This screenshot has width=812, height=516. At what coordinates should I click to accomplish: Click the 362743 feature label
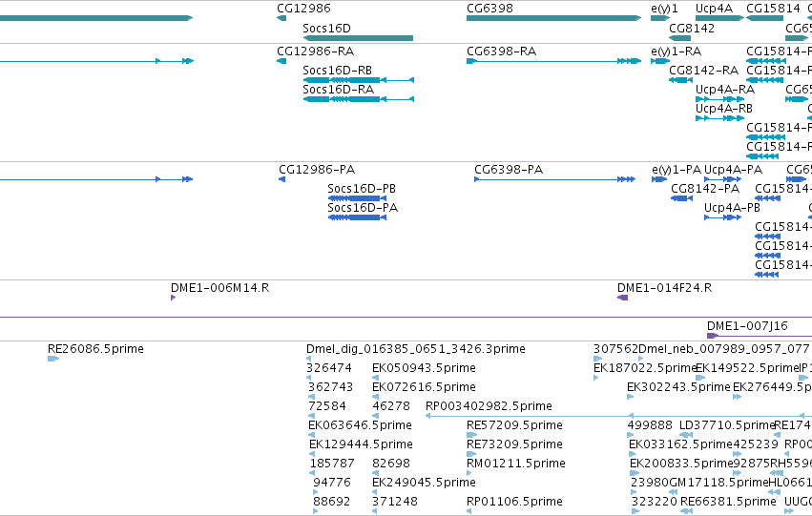[x=330, y=387]
